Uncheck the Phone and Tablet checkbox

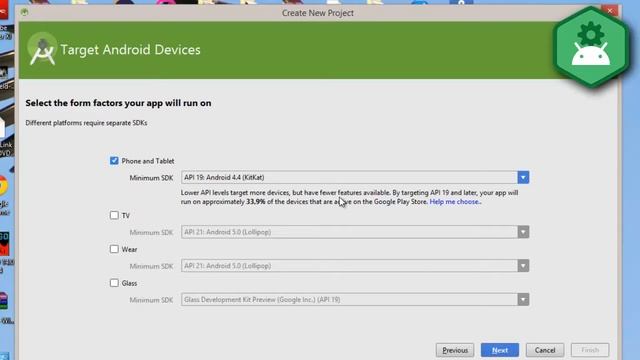114,160
